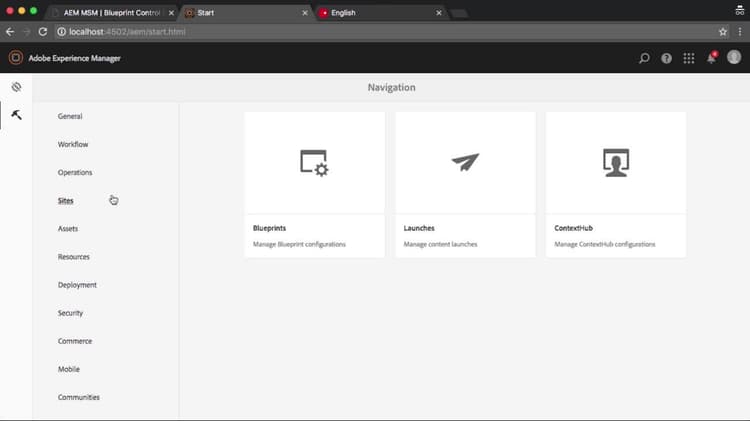
Task: Open a new browser tab
Action: (459, 13)
